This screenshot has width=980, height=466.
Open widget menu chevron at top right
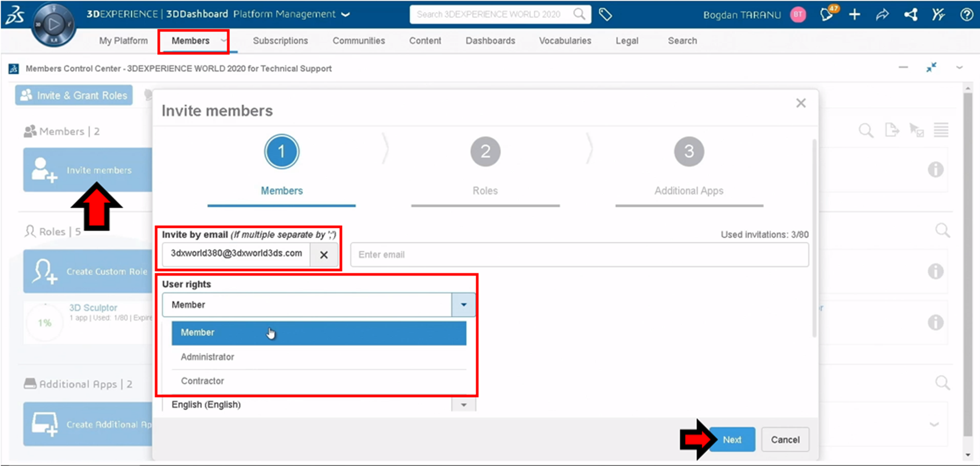(x=960, y=68)
